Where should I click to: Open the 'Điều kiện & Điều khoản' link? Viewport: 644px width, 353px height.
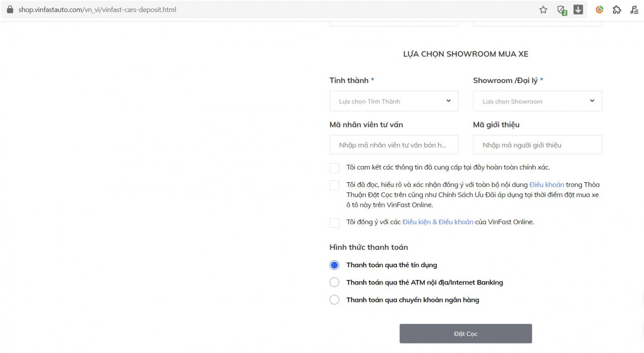pos(438,222)
